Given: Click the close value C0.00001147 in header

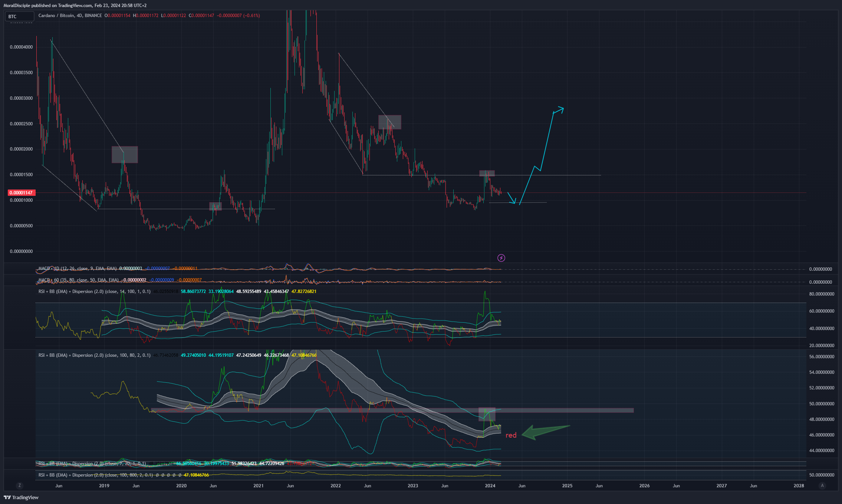Looking at the screenshot, I should (201, 16).
